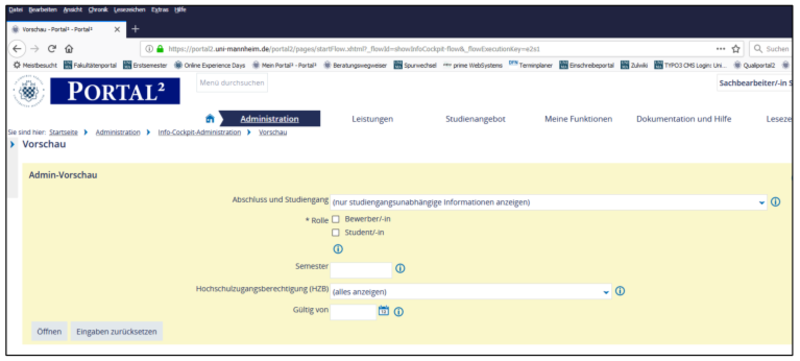800x361 pixels.
Task: Open the Abschluss und Studiengang dropdown
Action: [x=548, y=202]
